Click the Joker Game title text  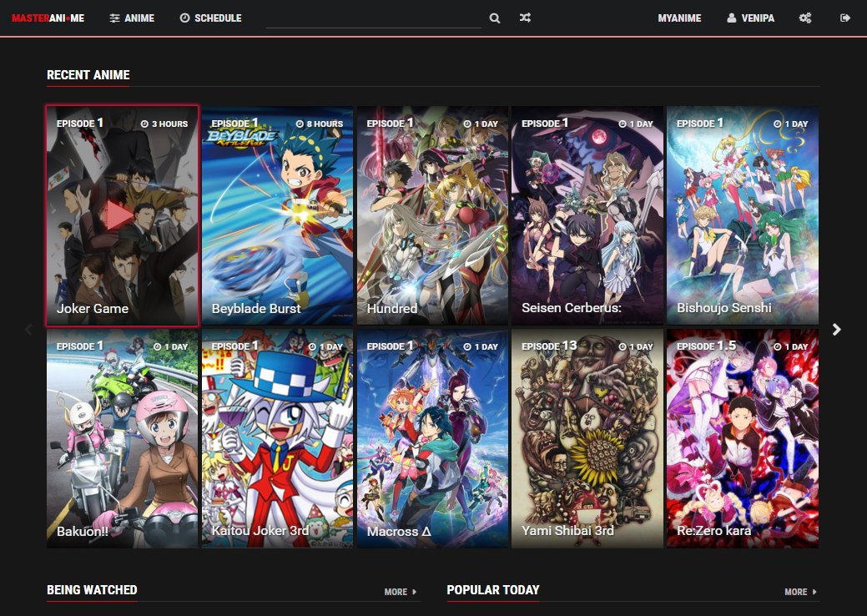(x=93, y=309)
